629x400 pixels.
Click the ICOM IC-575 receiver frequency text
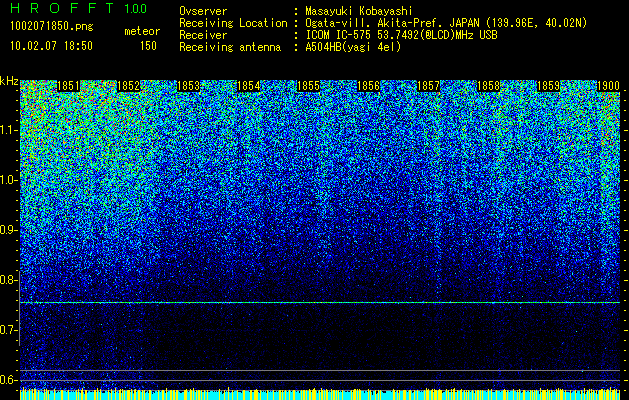(x=401, y=35)
